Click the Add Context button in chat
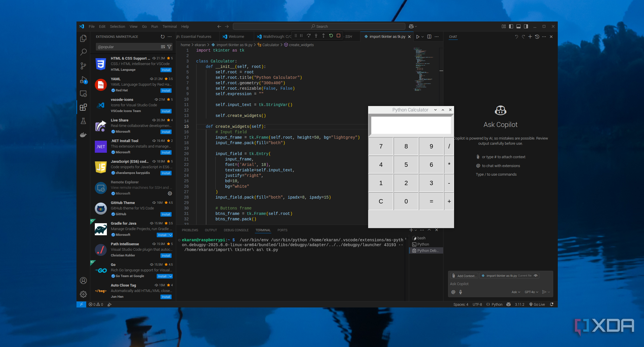The width and height of the screenshot is (644, 347). pos(464,276)
